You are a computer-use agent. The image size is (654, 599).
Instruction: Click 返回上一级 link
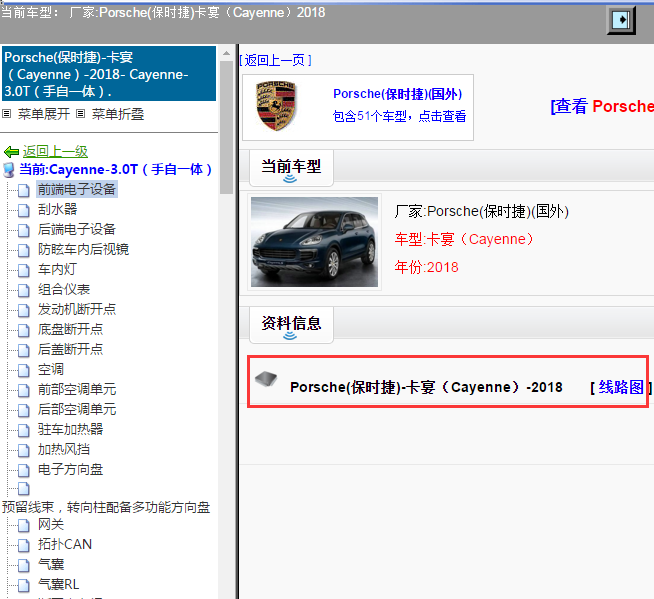(55, 151)
